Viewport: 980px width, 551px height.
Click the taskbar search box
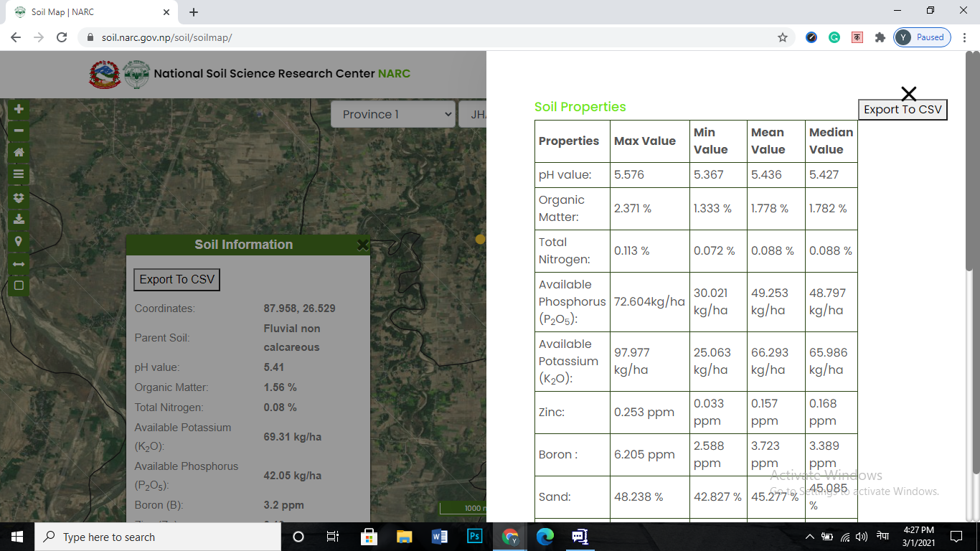158,537
